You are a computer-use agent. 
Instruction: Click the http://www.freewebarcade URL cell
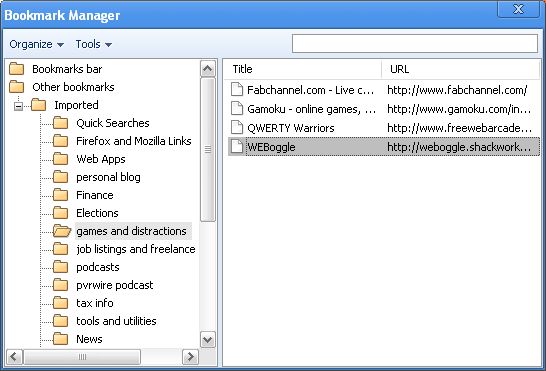pyautogui.click(x=459, y=128)
